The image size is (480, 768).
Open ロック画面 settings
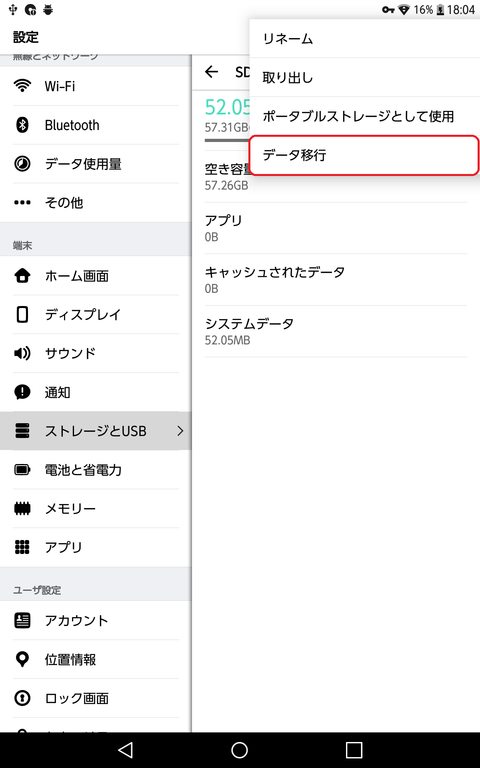click(x=96, y=698)
